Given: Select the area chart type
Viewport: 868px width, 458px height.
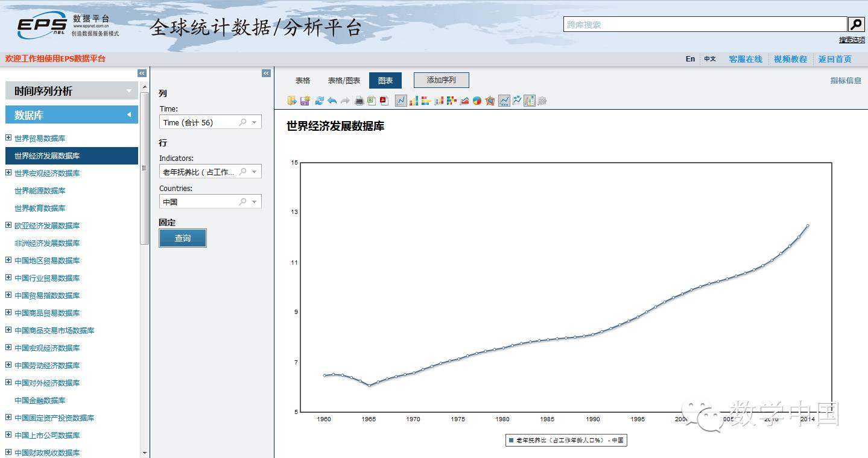Looking at the screenshot, I should coord(464,101).
